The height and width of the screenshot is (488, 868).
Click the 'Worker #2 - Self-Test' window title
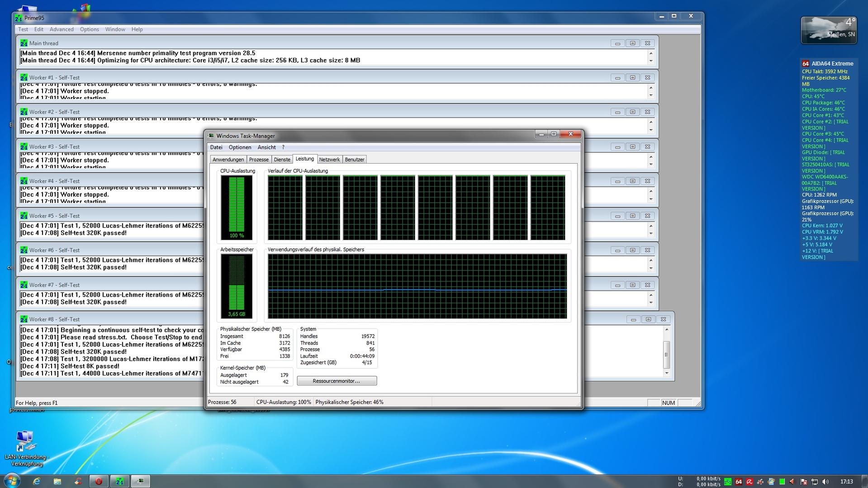(x=54, y=112)
